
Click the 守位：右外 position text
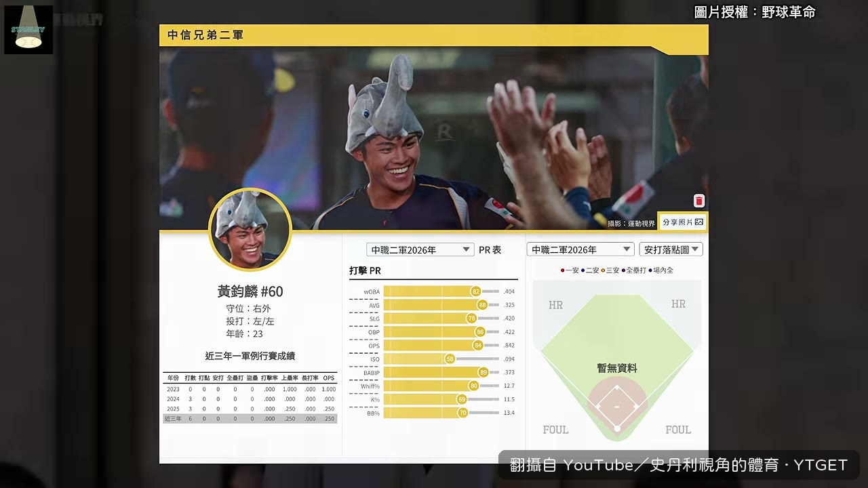pyautogui.click(x=248, y=308)
